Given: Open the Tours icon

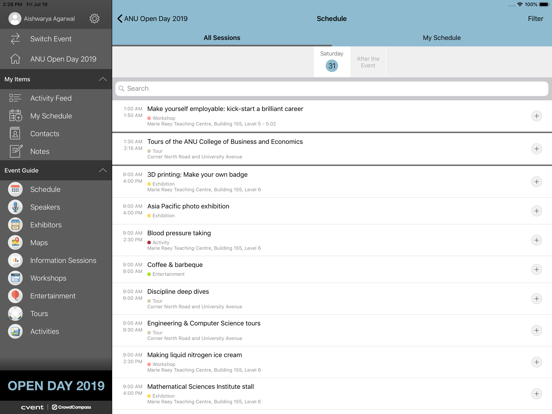Looking at the screenshot, I should pos(15,313).
